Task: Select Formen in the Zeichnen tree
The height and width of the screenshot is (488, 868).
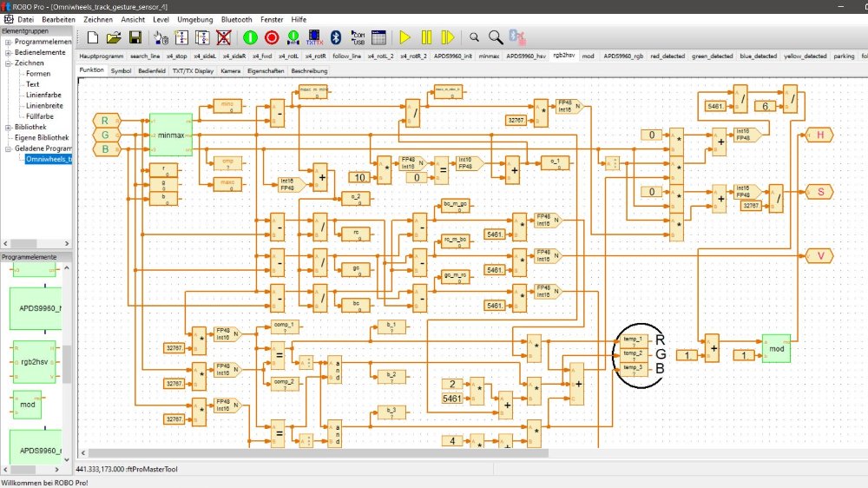Action: [38, 74]
